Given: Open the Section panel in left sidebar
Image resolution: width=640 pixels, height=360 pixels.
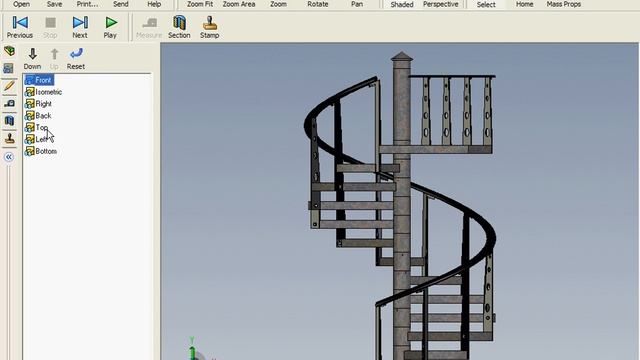Looking at the screenshot, I should click(9, 121).
